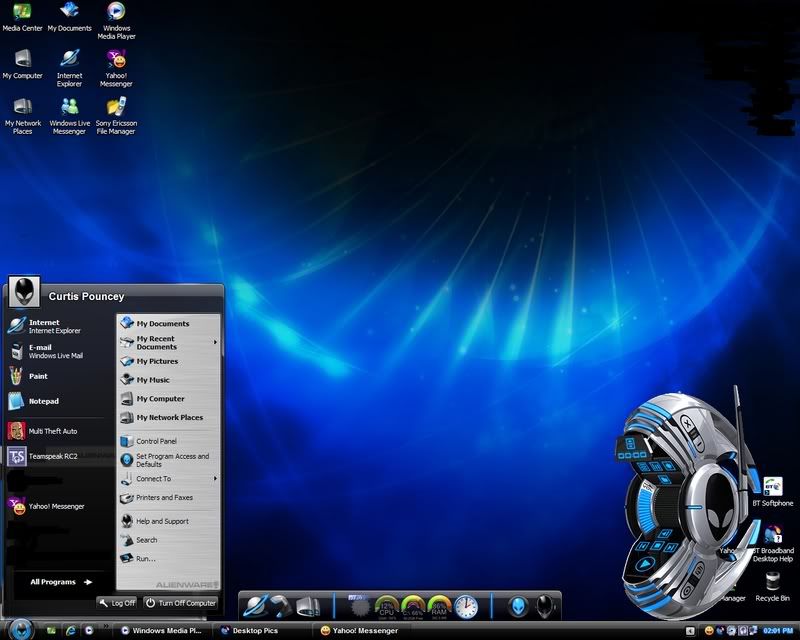The height and width of the screenshot is (640, 800).
Task: Click the Turn Off Computer button
Action: 181,603
